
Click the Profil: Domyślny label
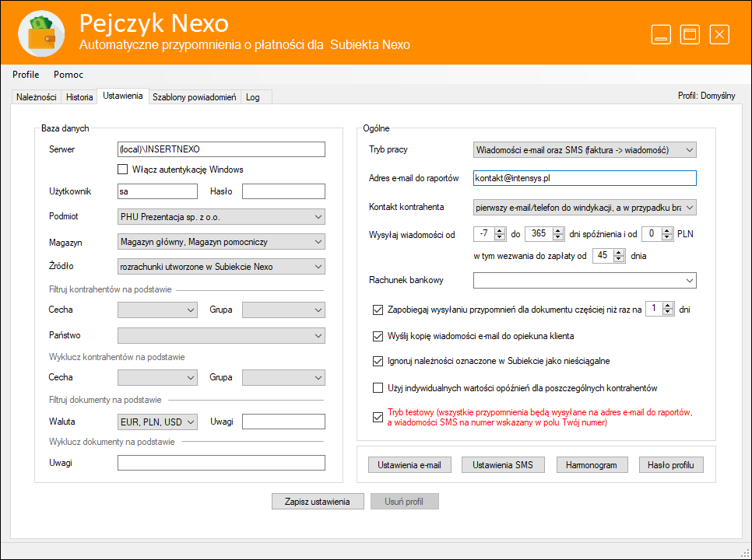click(x=706, y=96)
